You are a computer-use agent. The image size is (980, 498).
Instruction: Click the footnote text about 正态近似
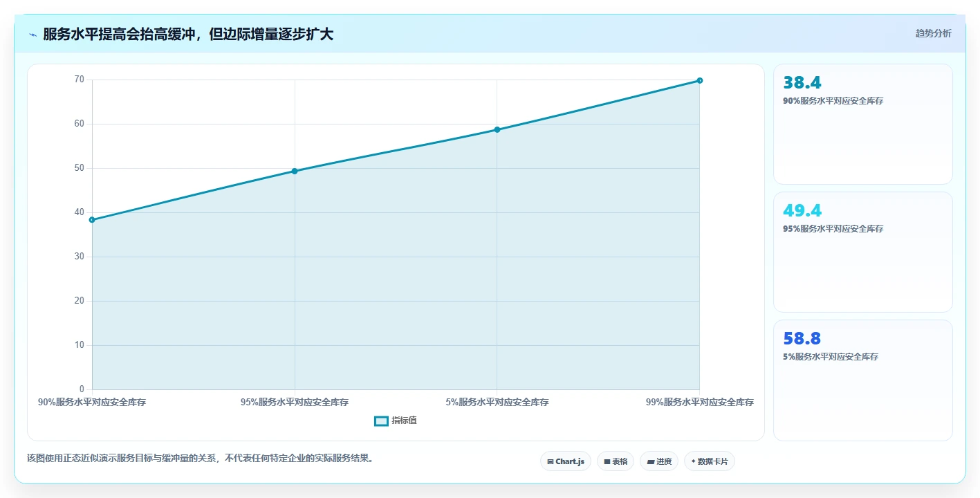200,458
